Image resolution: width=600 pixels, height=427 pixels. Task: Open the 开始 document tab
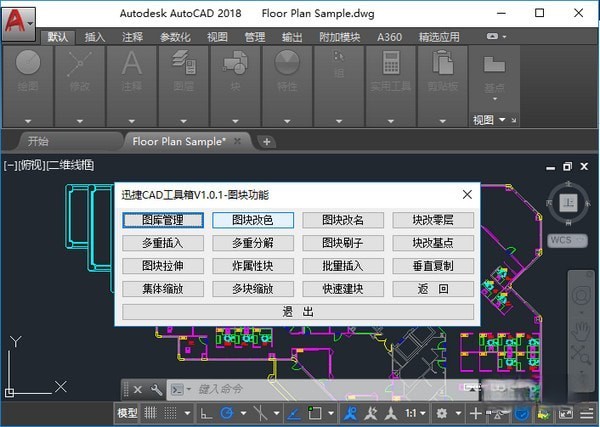(38, 142)
